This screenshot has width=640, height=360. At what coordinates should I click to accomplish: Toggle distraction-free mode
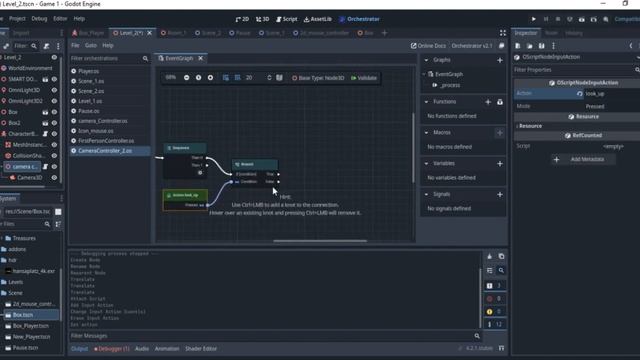502,33
